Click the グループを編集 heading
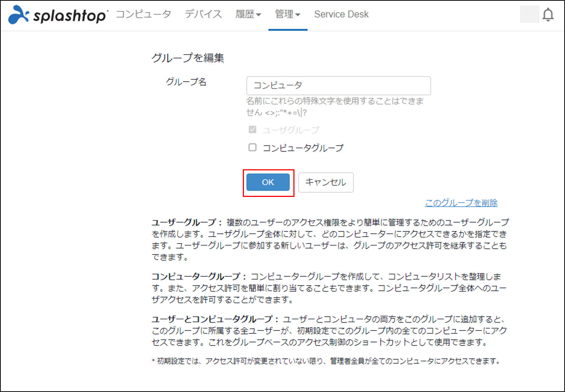565x392 pixels. point(188,58)
